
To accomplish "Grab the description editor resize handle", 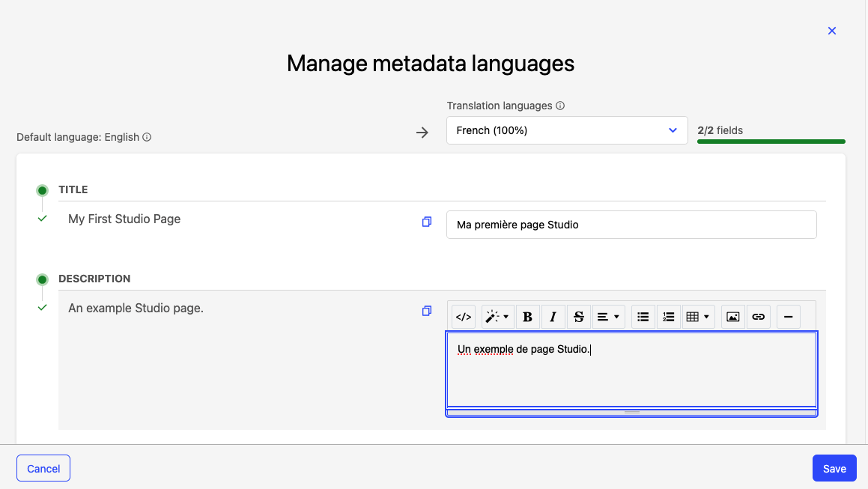I will click(631, 412).
